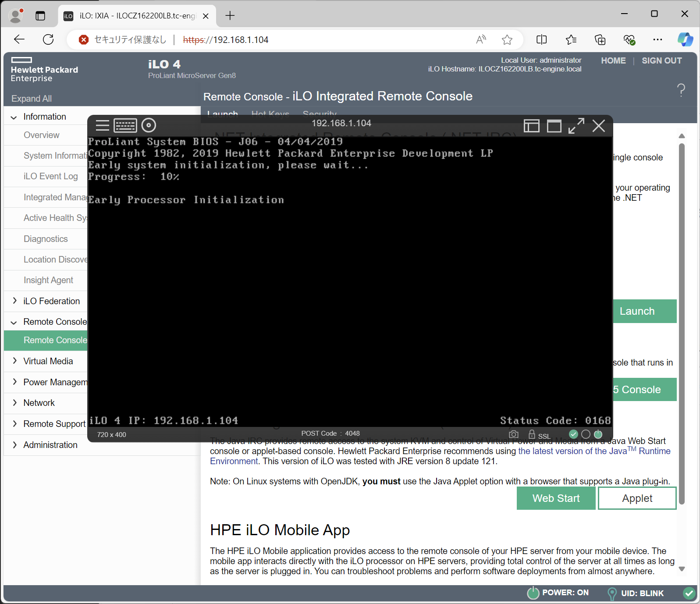Viewport: 700px width, 604px height.
Task: Click the browser address bar URL
Action: [x=226, y=40]
